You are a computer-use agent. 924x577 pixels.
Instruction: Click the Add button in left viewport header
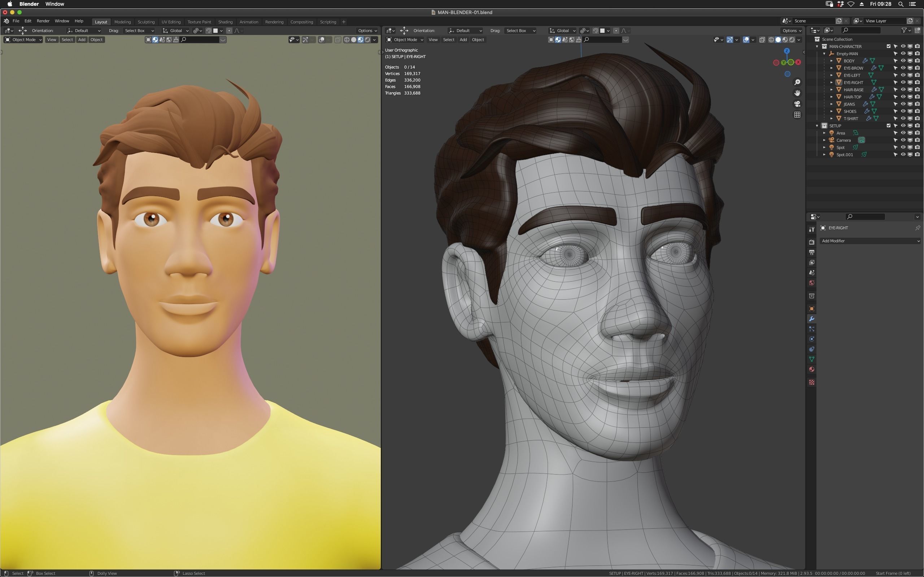coord(82,40)
